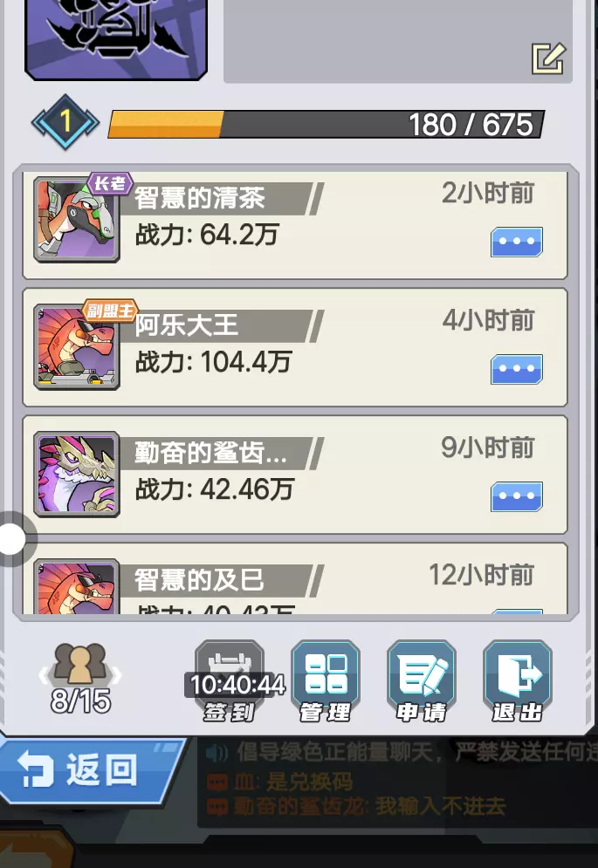Tap the floating white assist circle
This screenshot has height=868, width=598.
[12, 538]
